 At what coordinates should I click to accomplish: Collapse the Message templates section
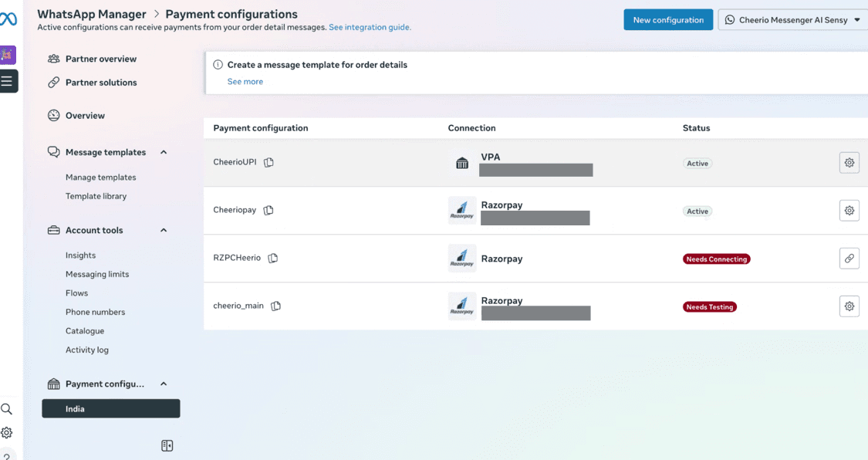[164, 153]
